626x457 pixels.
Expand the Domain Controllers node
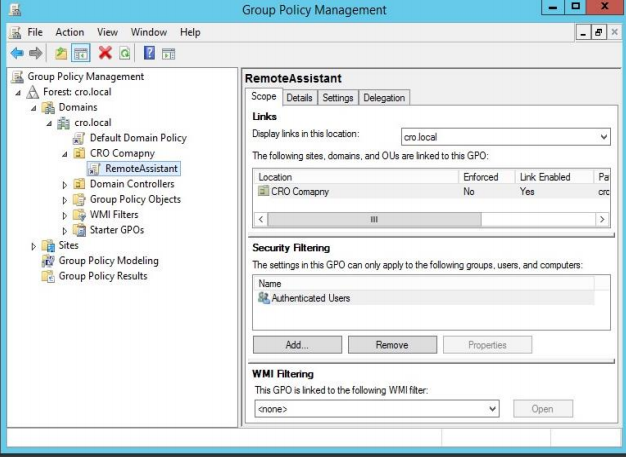[65, 184]
